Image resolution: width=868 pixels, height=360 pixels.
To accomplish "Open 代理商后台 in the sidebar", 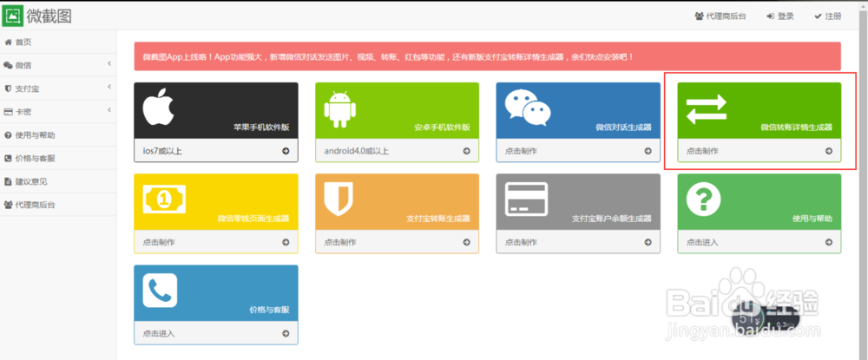I will click(x=58, y=205).
